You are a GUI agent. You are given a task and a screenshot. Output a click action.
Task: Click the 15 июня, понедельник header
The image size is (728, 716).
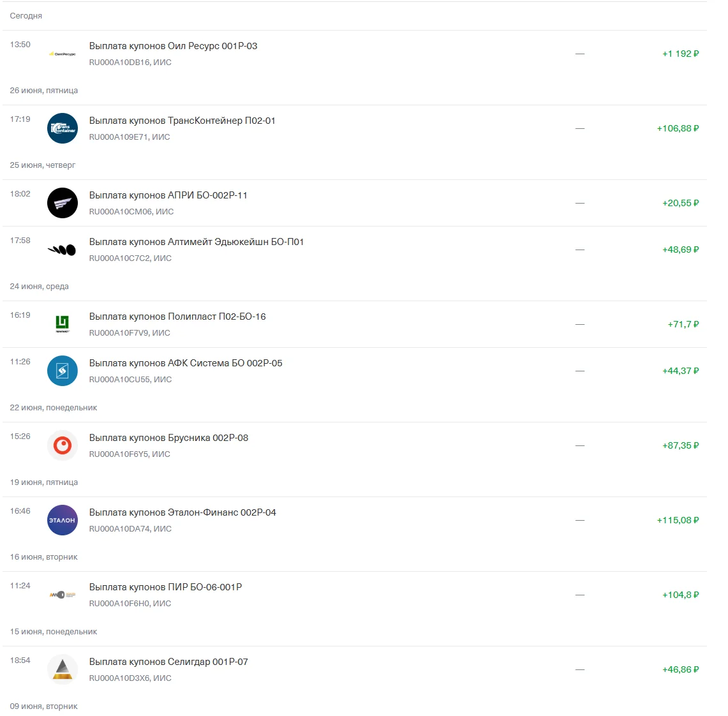point(54,632)
